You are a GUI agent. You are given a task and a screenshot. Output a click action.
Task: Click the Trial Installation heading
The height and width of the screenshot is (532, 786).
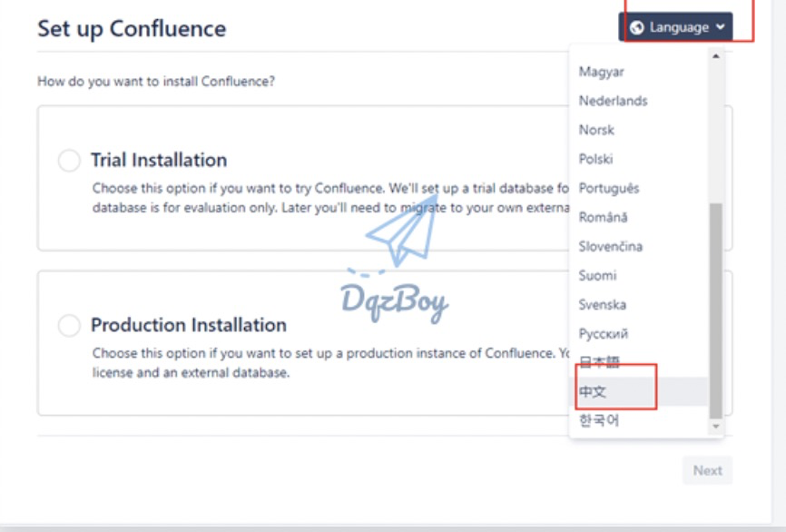[x=159, y=160]
